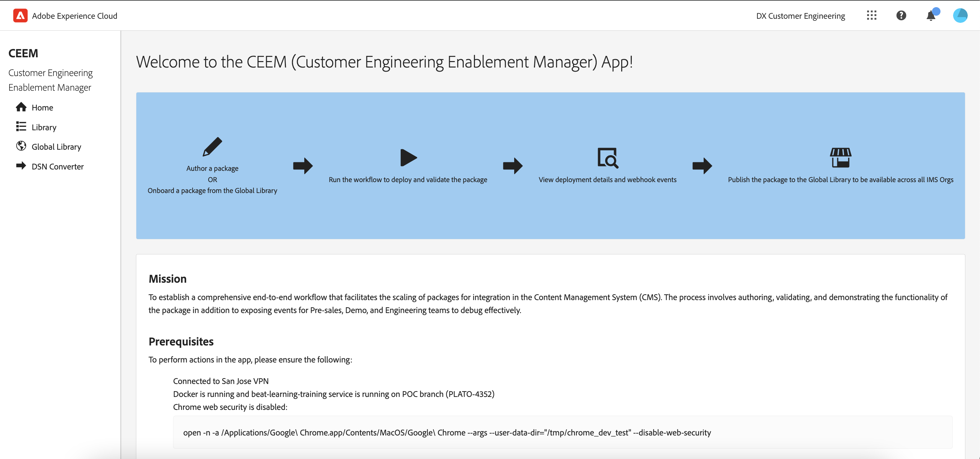Click the Mission heading
Image resolution: width=980 pixels, height=459 pixels.
(167, 279)
